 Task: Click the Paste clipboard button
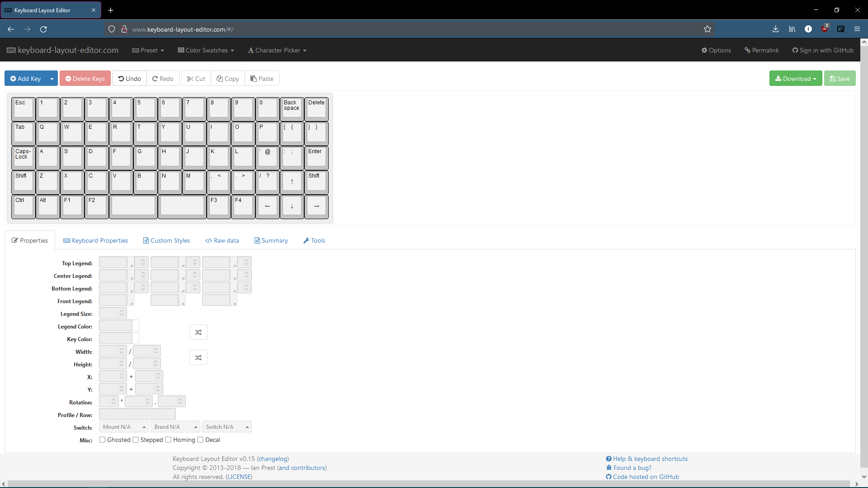262,79
